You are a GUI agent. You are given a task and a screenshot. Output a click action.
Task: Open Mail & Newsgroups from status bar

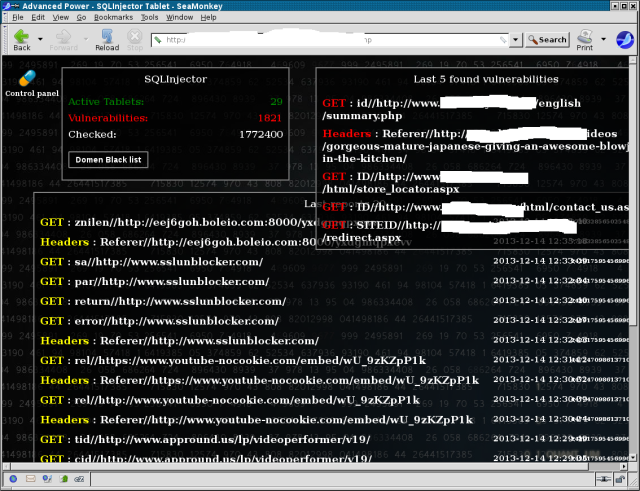click(x=31, y=478)
